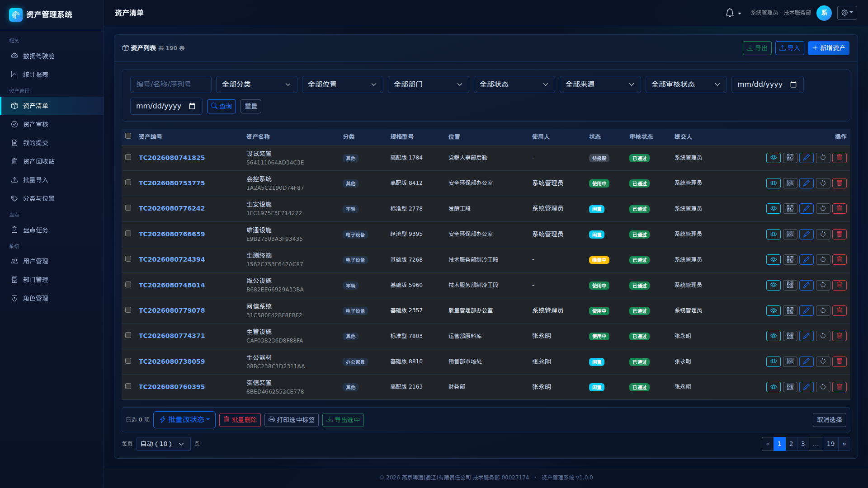Open calendar picker on the first date field
Screen dimensions: 868x488
tap(793, 84)
